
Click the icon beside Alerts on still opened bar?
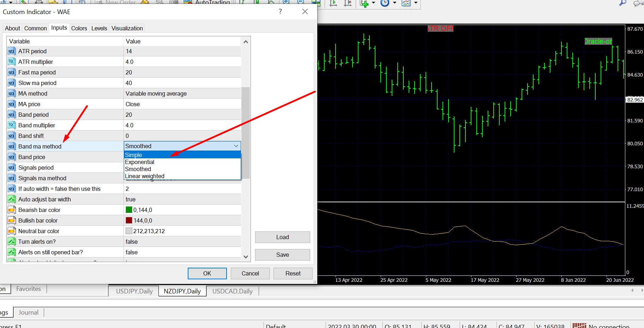(x=12, y=252)
